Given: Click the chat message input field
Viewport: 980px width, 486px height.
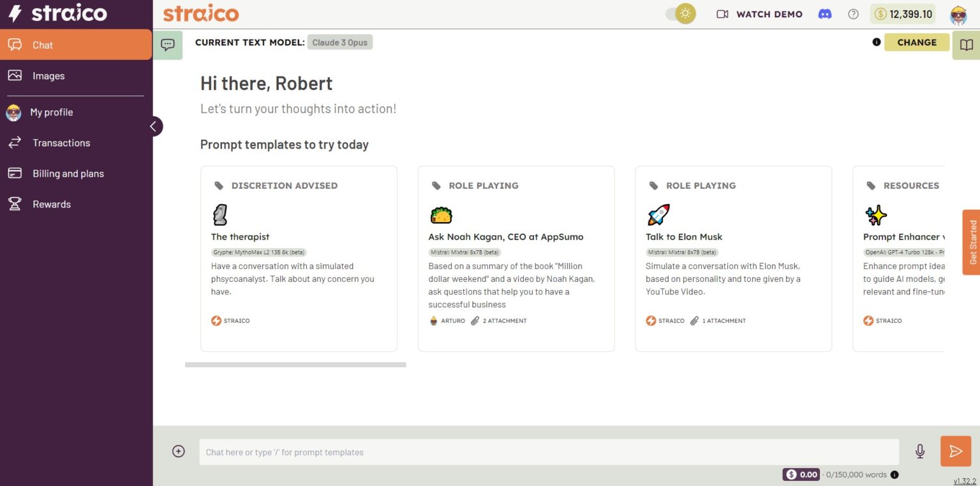Looking at the screenshot, I should 549,452.
